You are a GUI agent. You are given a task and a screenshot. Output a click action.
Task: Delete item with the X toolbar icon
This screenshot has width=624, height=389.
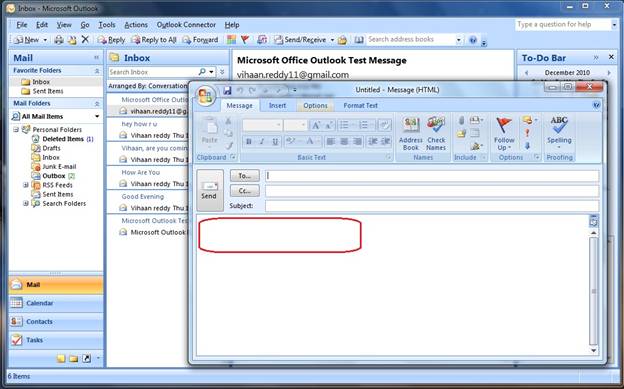coord(85,39)
